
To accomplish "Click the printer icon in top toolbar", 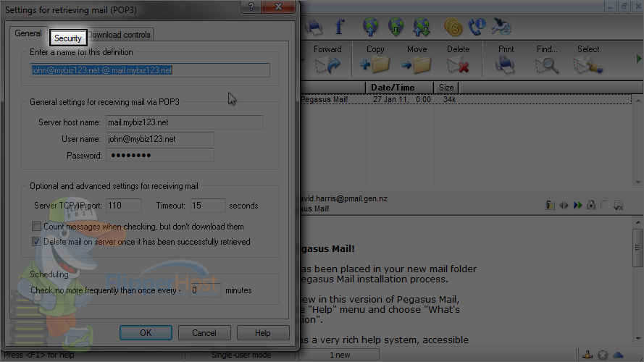I will click(314, 27).
